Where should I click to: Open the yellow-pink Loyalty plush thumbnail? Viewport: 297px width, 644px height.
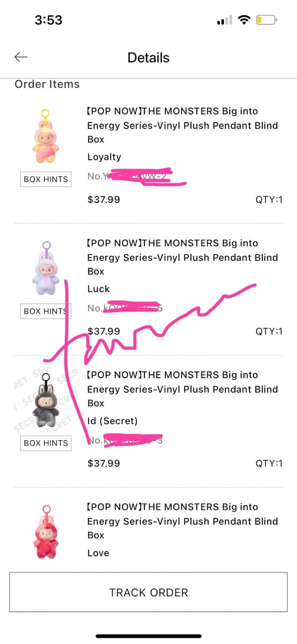coord(46,137)
